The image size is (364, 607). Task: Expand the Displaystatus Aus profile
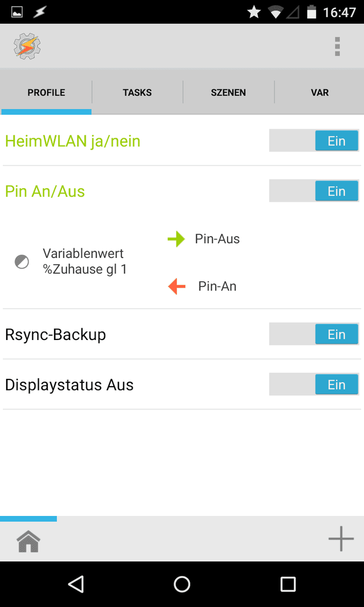point(69,385)
